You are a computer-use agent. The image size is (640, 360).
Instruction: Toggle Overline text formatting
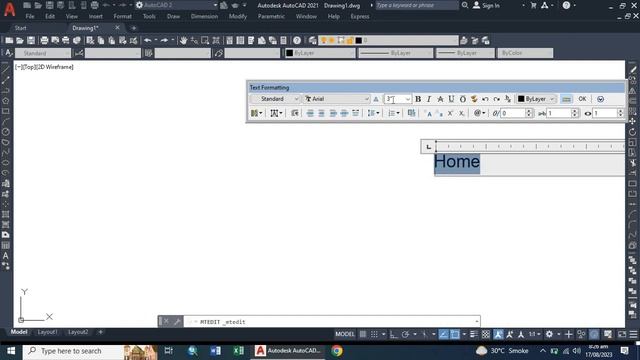coord(462,99)
